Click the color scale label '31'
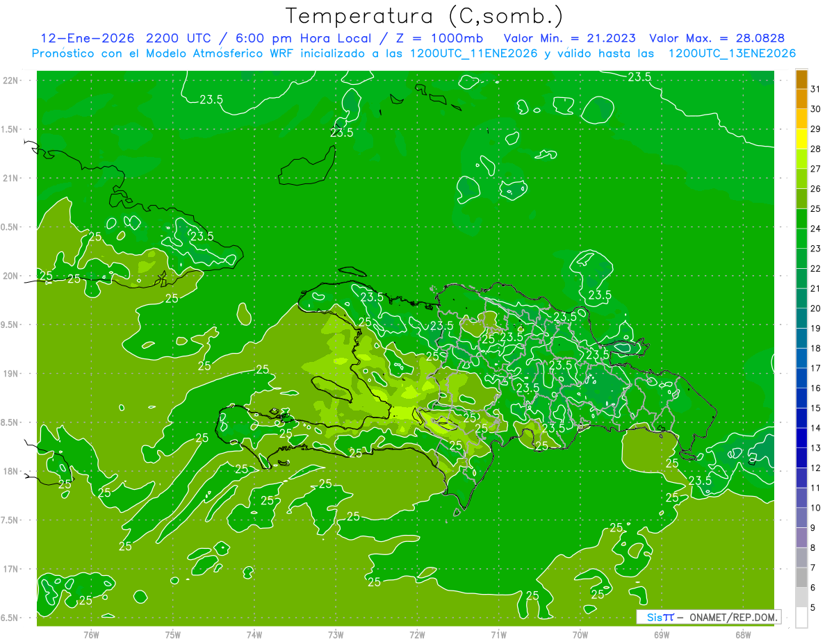The image size is (834, 644). [815, 89]
